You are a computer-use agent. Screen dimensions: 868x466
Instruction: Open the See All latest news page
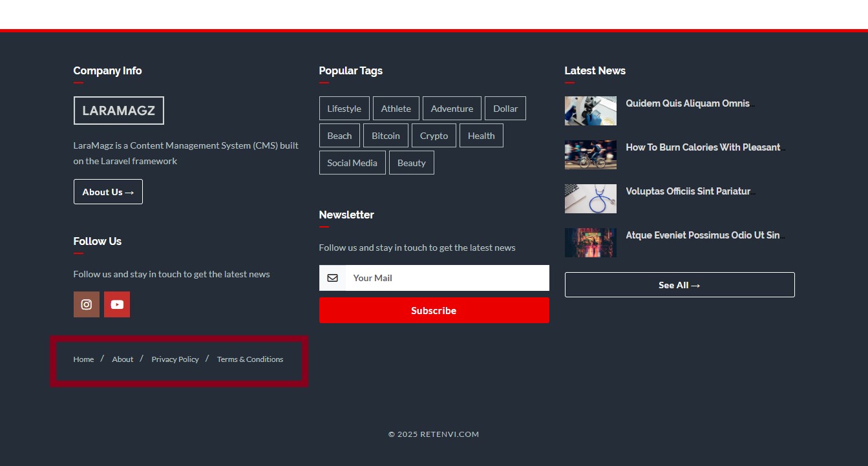point(679,284)
